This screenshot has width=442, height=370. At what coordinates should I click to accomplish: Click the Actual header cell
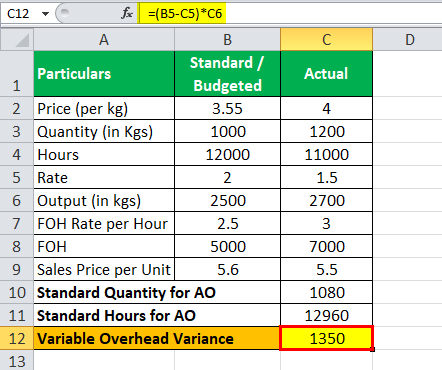(326, 74)
